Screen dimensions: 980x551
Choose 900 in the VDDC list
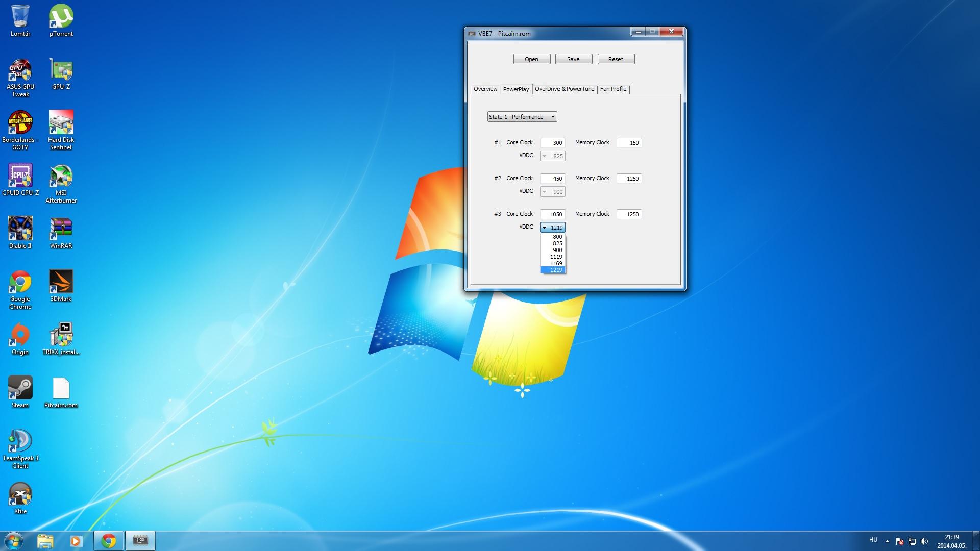pos(553,250)
